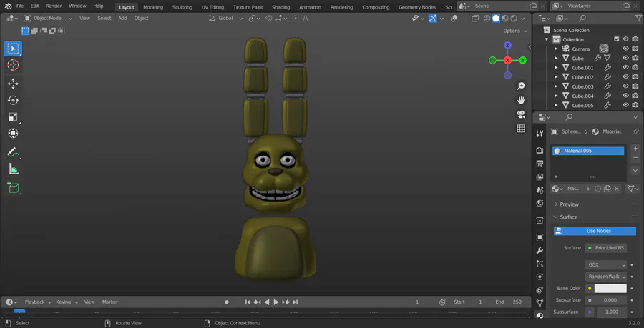Select the Material.005 slot
This screenshot has height=328, width=644.
pos(588,151)
